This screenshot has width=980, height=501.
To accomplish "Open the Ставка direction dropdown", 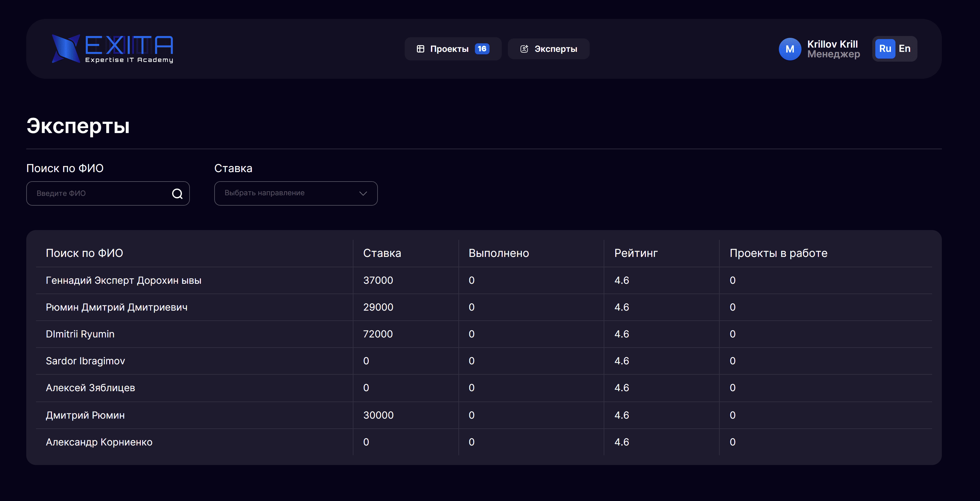I will point(295,193).
